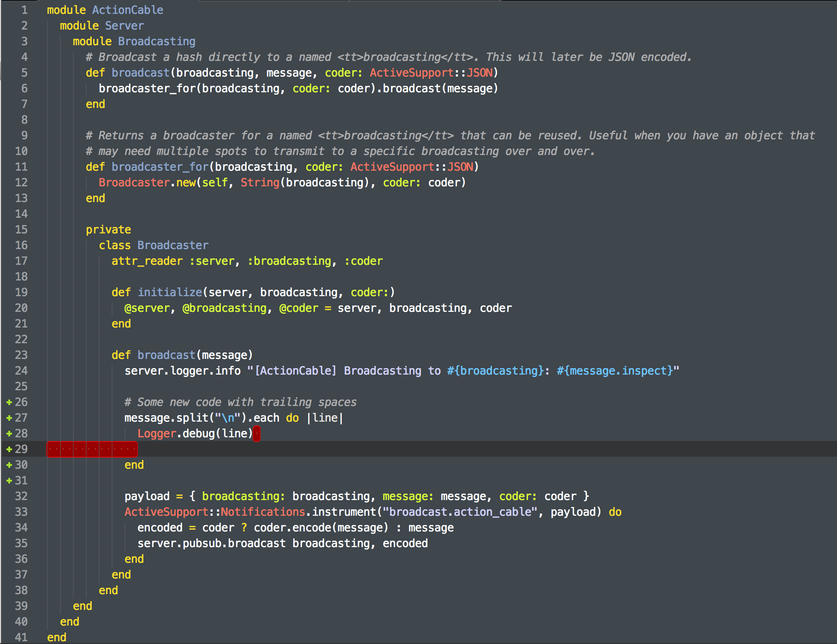Click comment '# Returns a broadcaster for a named'
The image size is (837, 644).
(x=199, y=136)
